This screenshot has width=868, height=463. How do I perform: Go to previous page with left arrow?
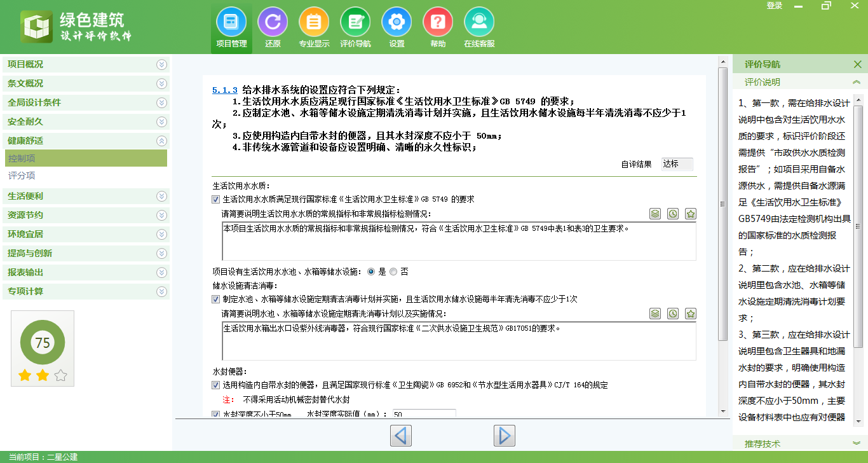(401, 436)
